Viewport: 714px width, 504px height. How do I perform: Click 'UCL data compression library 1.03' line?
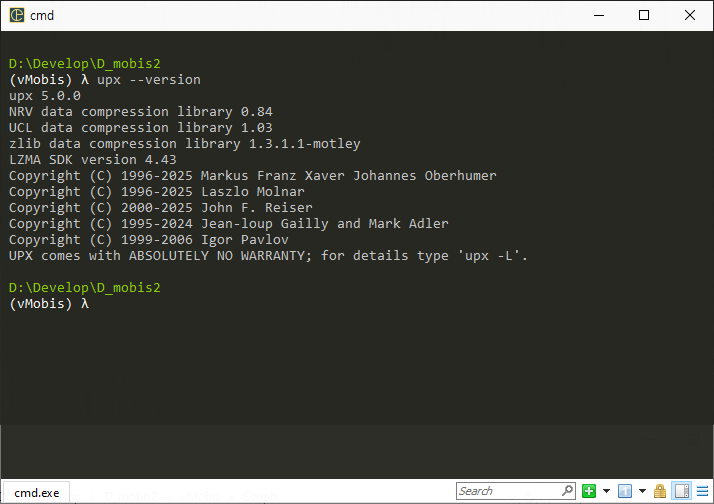tap(141, 127)
